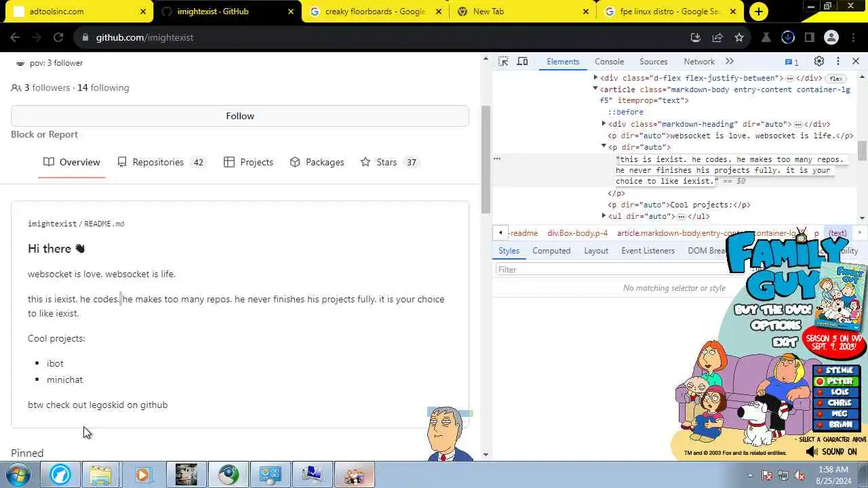The width and height of the screenshot is (868, 488).
Task: Click the (text) breadcrumb item
Action: 837,233
